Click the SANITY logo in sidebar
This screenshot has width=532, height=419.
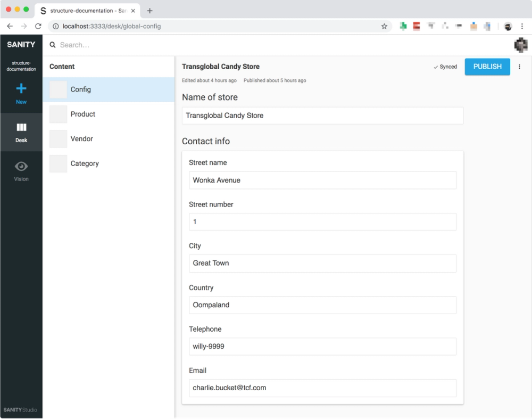click(x=21, y=45)
